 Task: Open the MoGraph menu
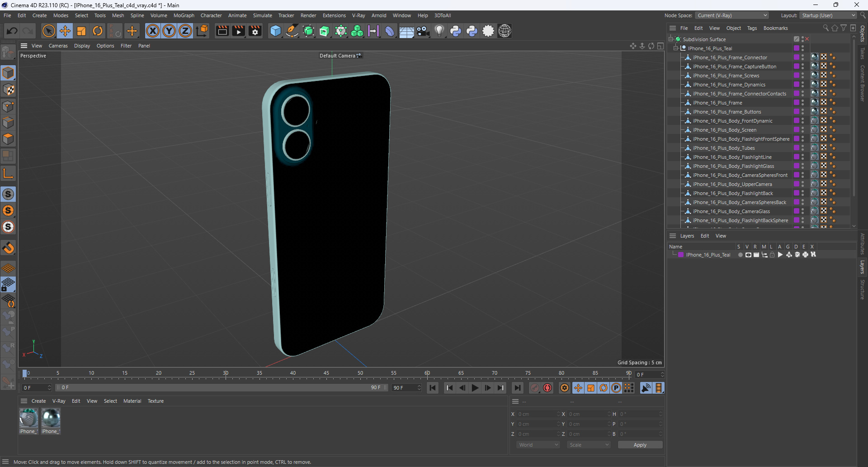coord(184,15)
